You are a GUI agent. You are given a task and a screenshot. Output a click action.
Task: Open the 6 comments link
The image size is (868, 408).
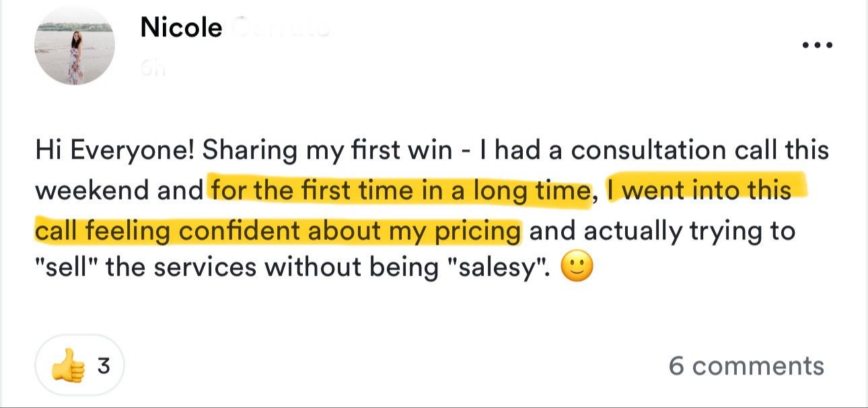coord(746,366)
